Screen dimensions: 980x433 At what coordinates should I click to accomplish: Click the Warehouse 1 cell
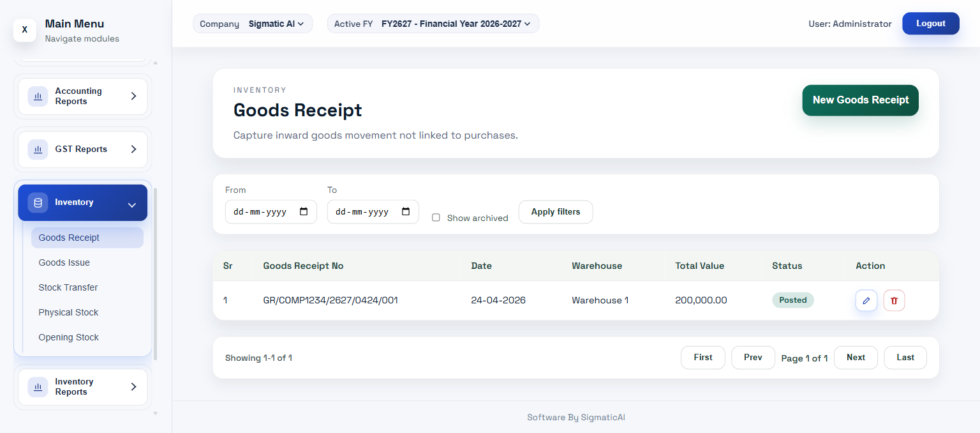(600, 300)
